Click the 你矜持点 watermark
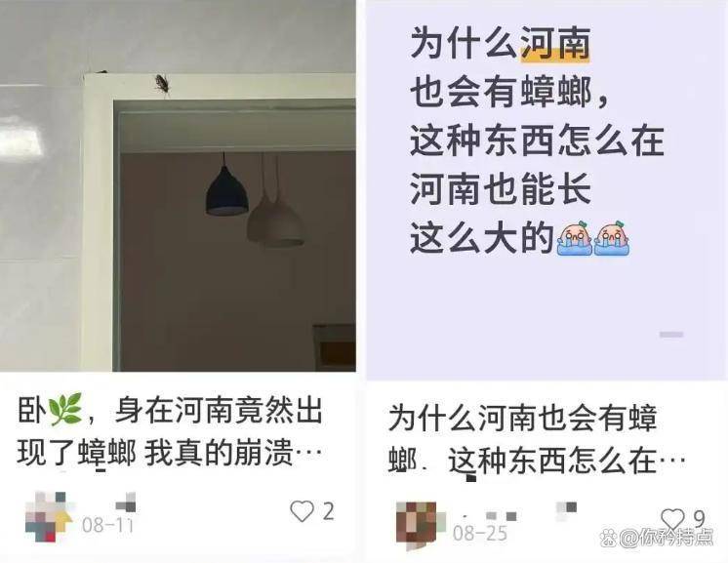Screen dimensions: 728x563 [657, 538]
